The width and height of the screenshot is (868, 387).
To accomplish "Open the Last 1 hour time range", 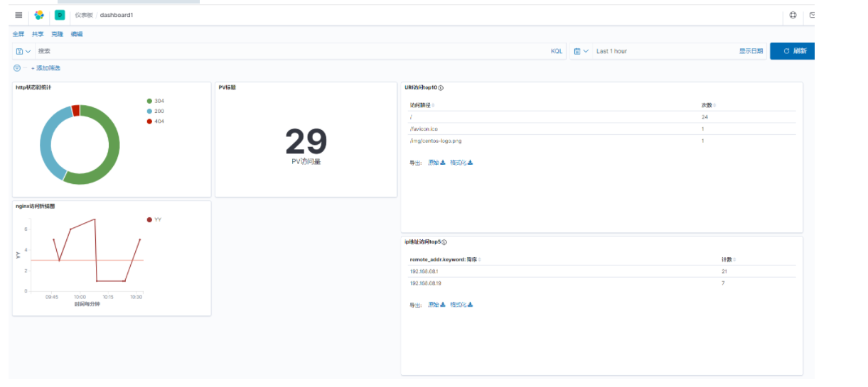I will coord(611,51).
